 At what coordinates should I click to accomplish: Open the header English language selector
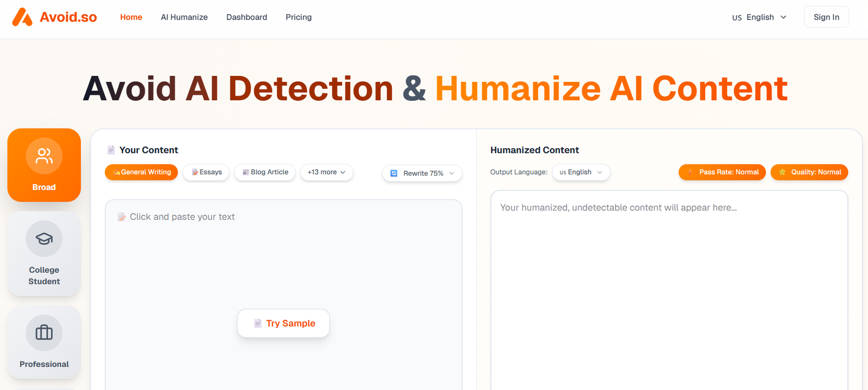(x=759, y=17)
